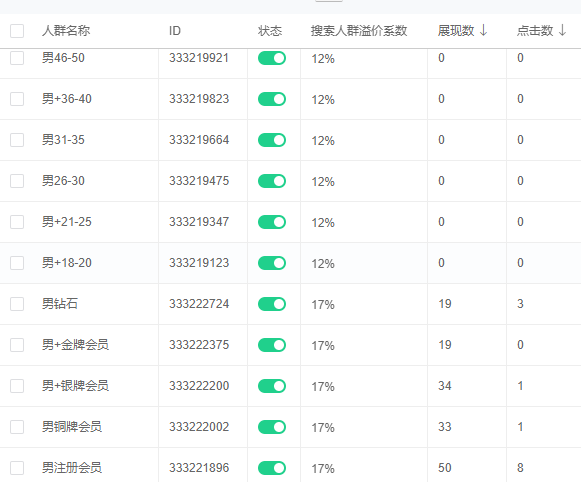Tick the checkbox for 男注册会员
The image size is (581, 482).
pyautogui.click(x=17, y=468)
